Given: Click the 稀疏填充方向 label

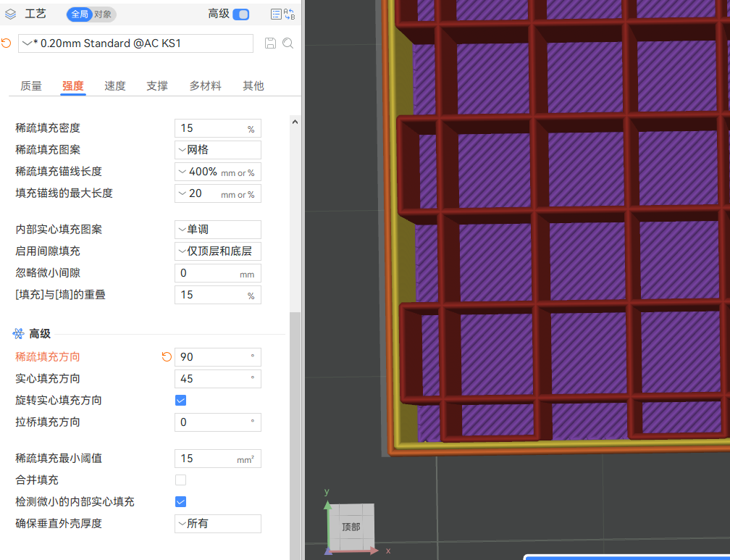Looking at the screenshot, I should (x=48, y=357).
